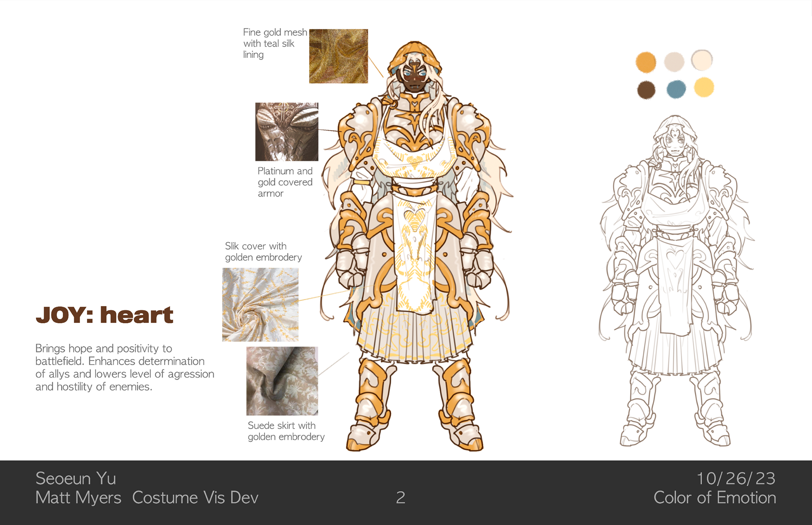Click the bright yellow color swatch
Screen dimensions: 812x525
pos(704,87)
